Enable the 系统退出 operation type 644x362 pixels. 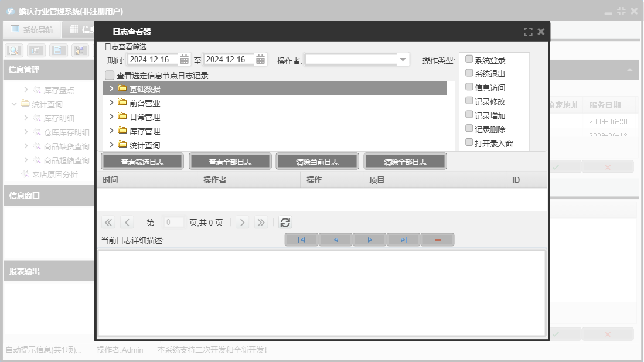(x=469, y=73)
